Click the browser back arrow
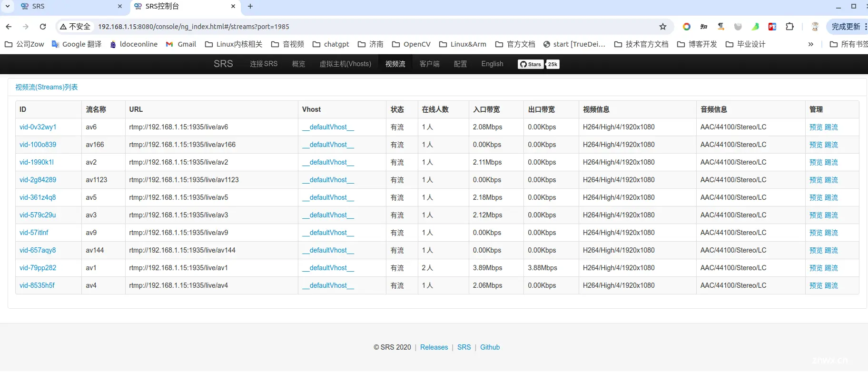Image resolution: width=868 pixels, height=372 pixels. (9, 27)
